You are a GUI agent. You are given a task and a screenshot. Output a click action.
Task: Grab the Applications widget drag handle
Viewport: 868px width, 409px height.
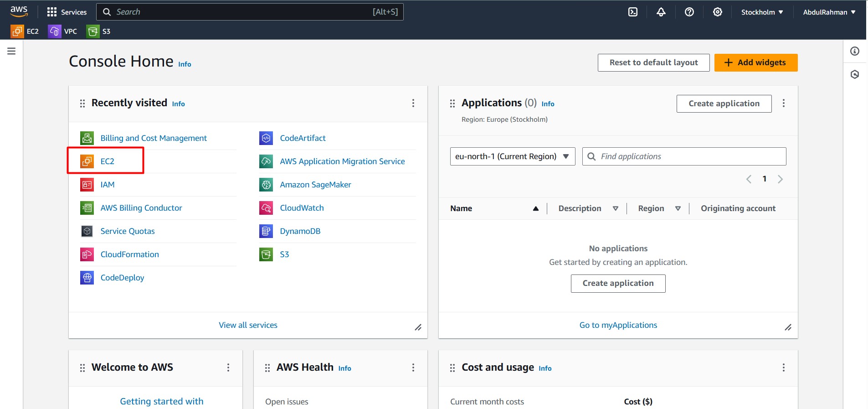click(452, 104)
